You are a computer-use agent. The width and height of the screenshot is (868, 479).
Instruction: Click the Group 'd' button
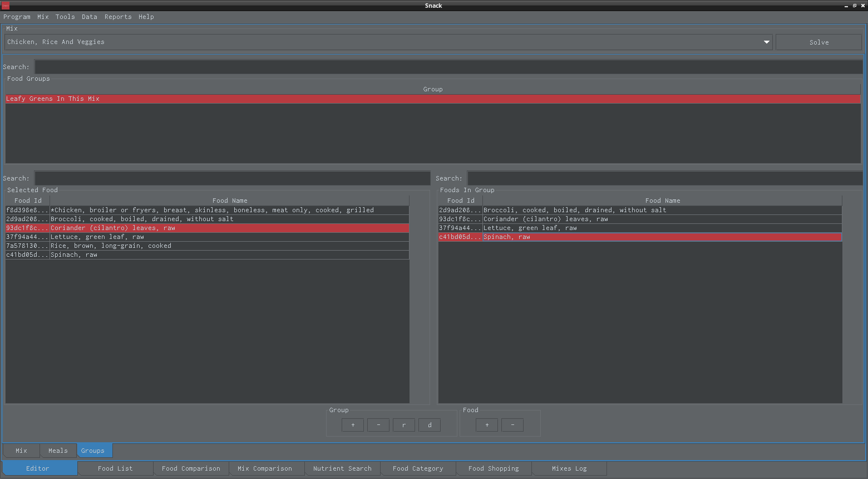pyautogui.click(x=430, y=425)
